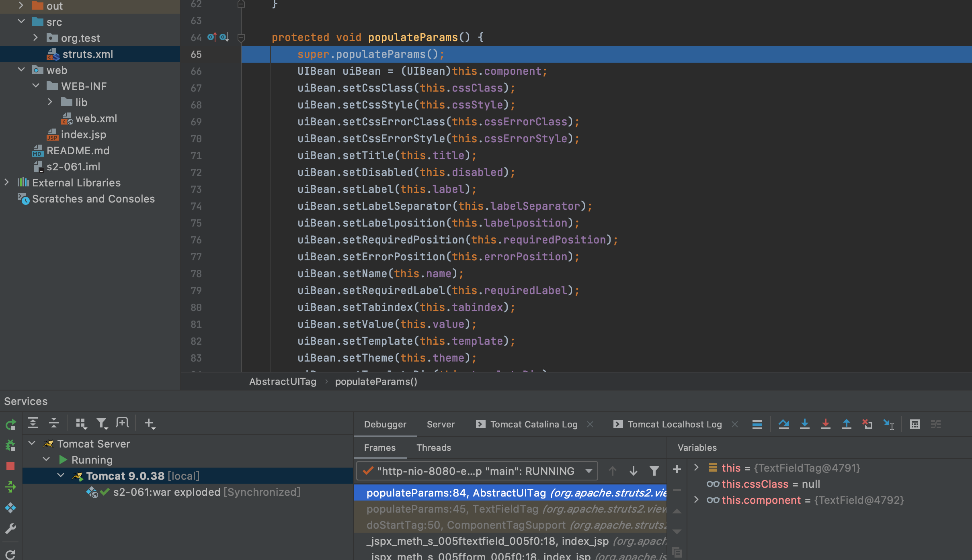
Task: Select the Threads tab
Action: coord(434,448)
